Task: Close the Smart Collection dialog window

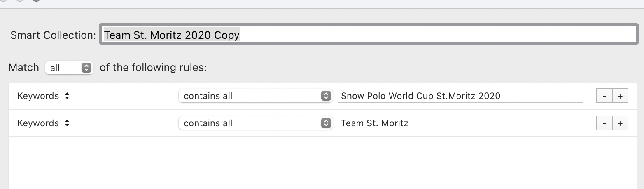Action: (x=4, y=1)
